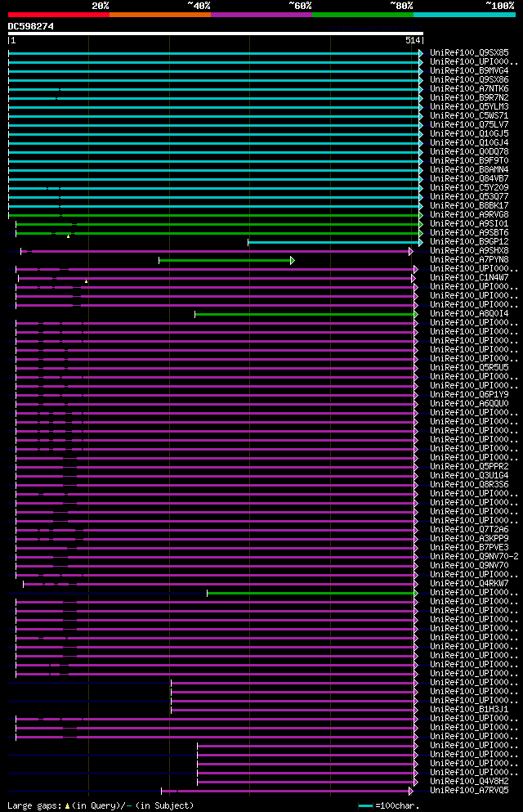Select the UniRef100_A9RVG8 label
This screenshot has width=523, height=812.
pos(469,215)
